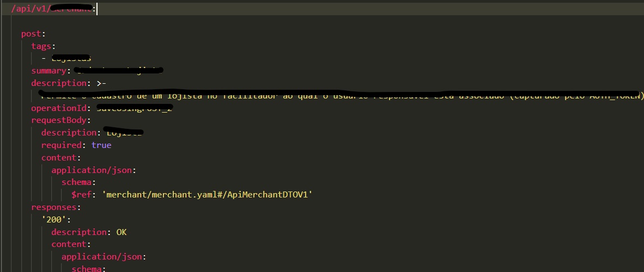The width and height of the screenshot is (644, 272).
Task: Place cursor on 'responses:' key
Action: click(x=56, y=207)
